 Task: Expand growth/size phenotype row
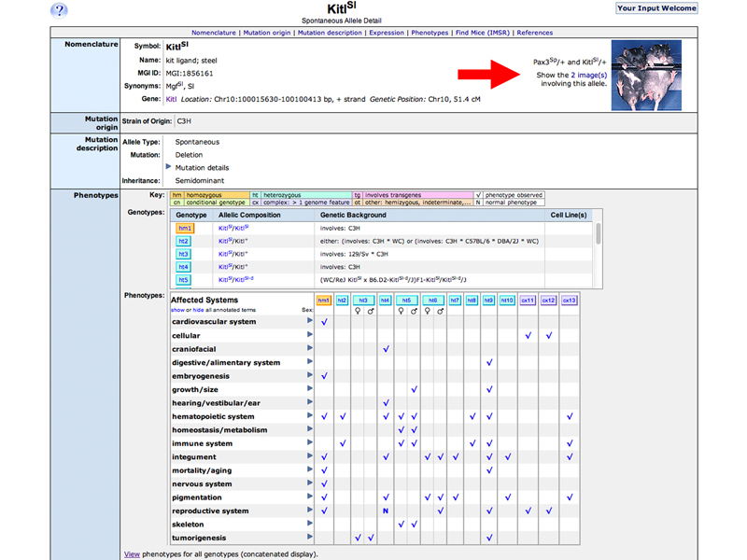coord(310,388)
